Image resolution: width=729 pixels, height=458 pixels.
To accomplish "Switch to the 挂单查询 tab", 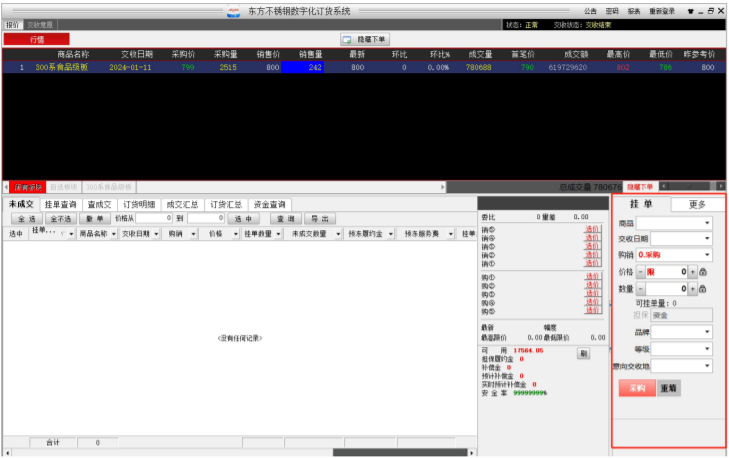I will click(60, 204).
